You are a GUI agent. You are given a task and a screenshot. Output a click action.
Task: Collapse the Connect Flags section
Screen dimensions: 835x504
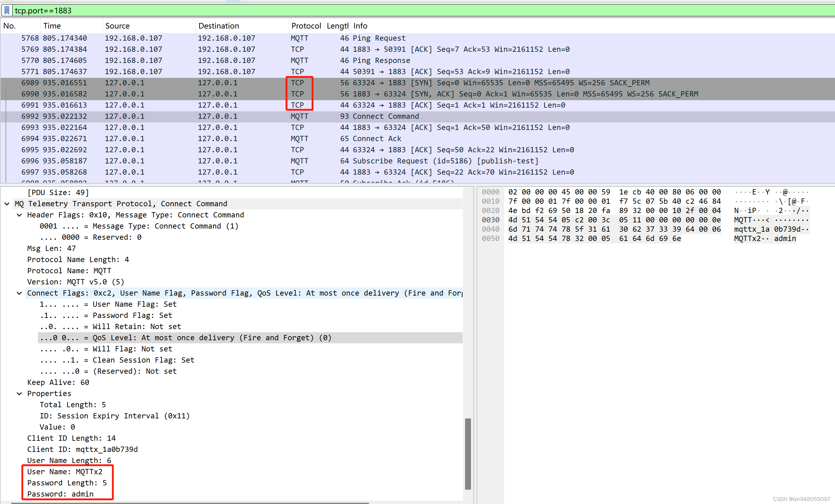[x=19, y=293]
